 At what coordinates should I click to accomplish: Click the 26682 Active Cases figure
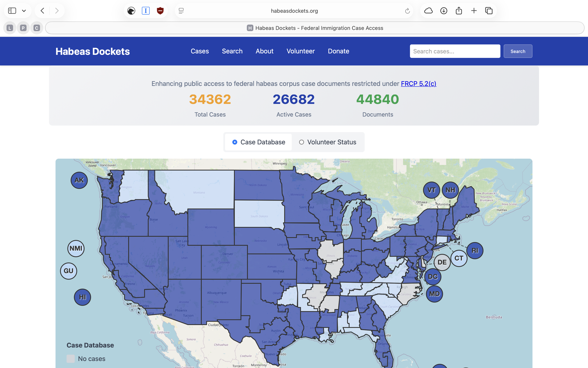click(294, 99)
